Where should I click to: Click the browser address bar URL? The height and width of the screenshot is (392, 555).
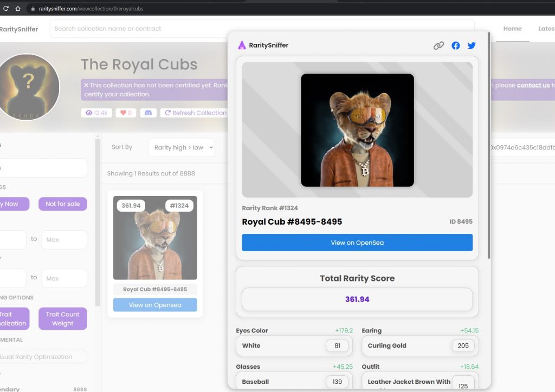91,9
